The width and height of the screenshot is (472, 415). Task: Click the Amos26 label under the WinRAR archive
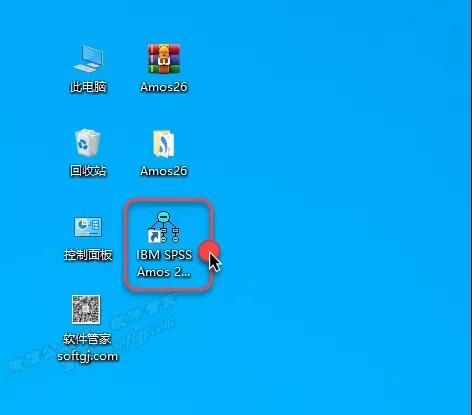click(164, 87)
